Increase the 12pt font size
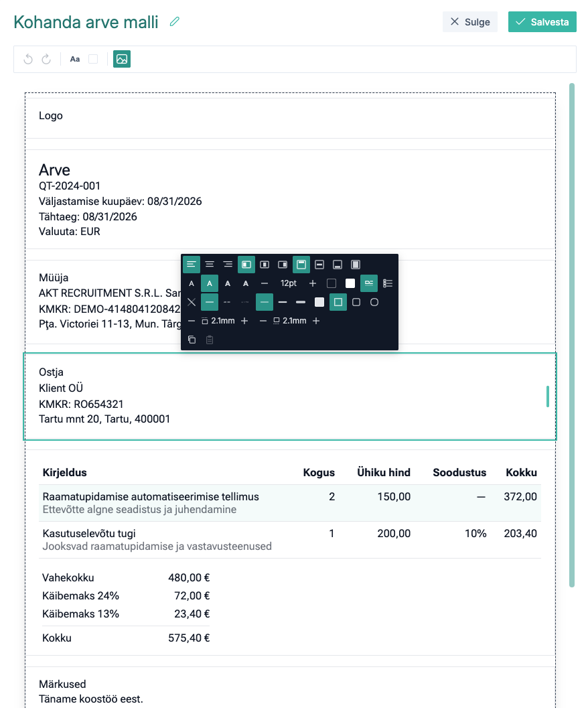 click(x=313, y=283)
